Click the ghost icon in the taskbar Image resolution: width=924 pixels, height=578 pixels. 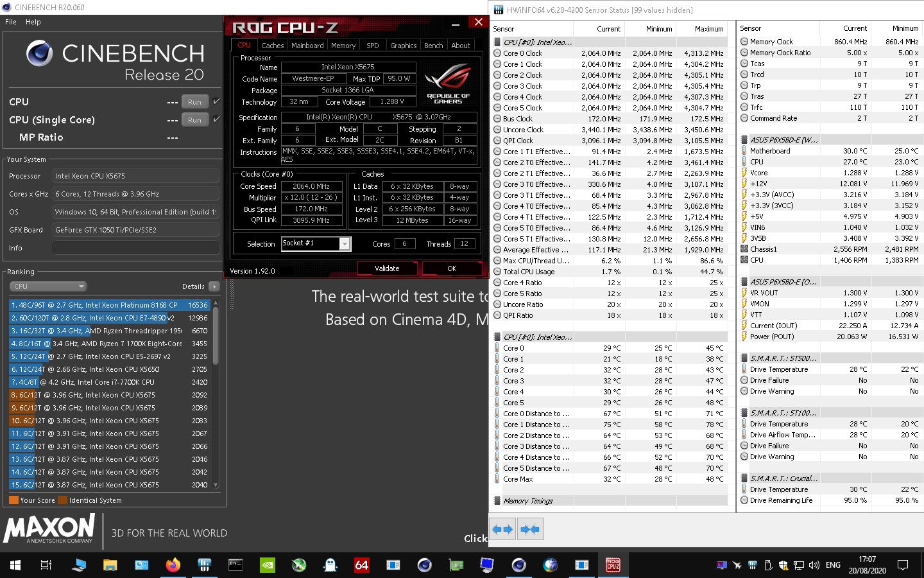(330, 565)
